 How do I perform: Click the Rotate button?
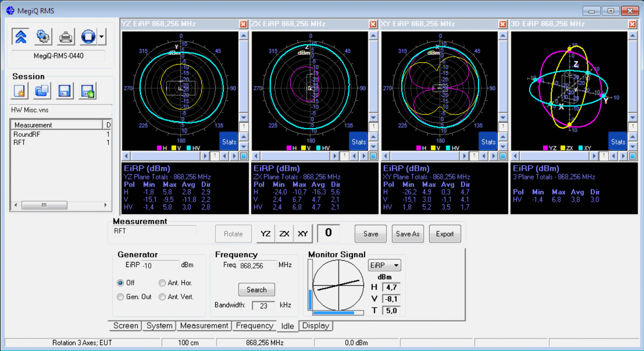point(233,234)
